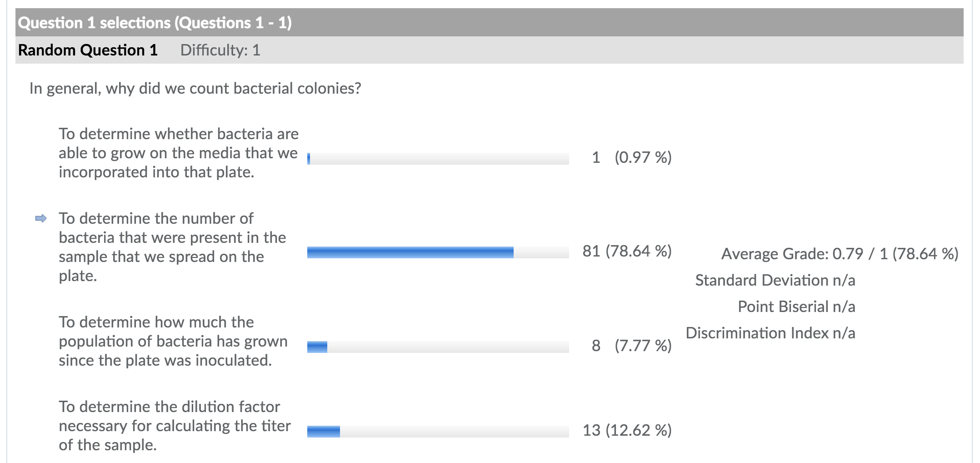The height and width of the screenshot is (463, 980).
Task: Click the 'Difficulty: 1' text
Action: (220, 50)
